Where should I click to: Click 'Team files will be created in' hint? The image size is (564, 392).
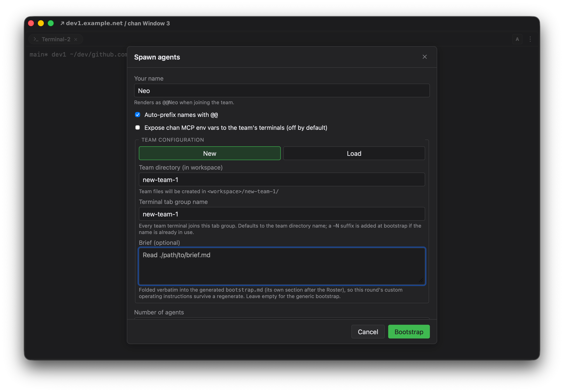[x=208, y=191]
